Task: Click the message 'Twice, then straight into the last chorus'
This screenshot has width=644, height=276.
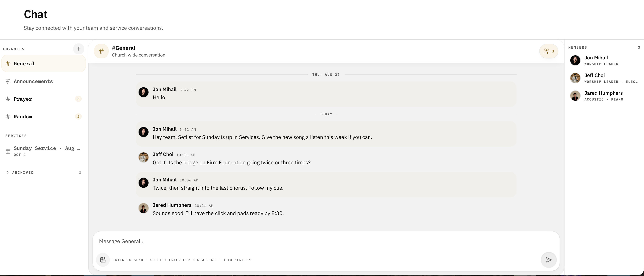Action: point(218,188)
